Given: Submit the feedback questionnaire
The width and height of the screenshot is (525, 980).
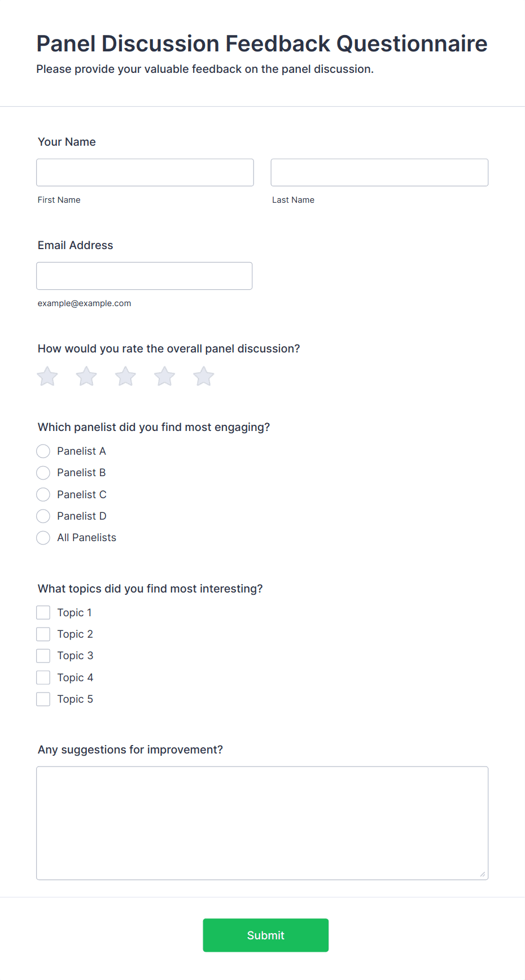Looking at the screenshot, I should point(266,935).
